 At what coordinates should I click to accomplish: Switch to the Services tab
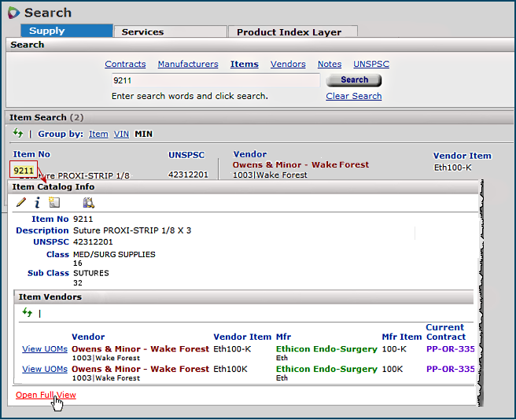[x=142, y=32]
